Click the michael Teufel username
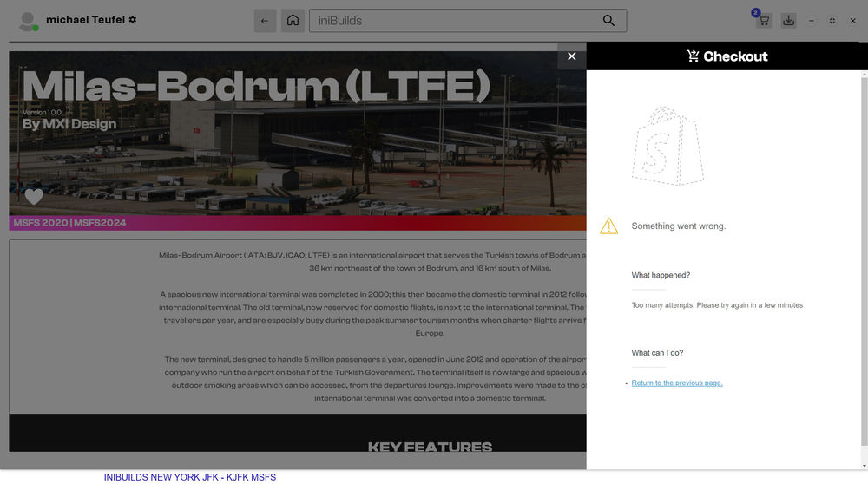 [x=85, y=20]
